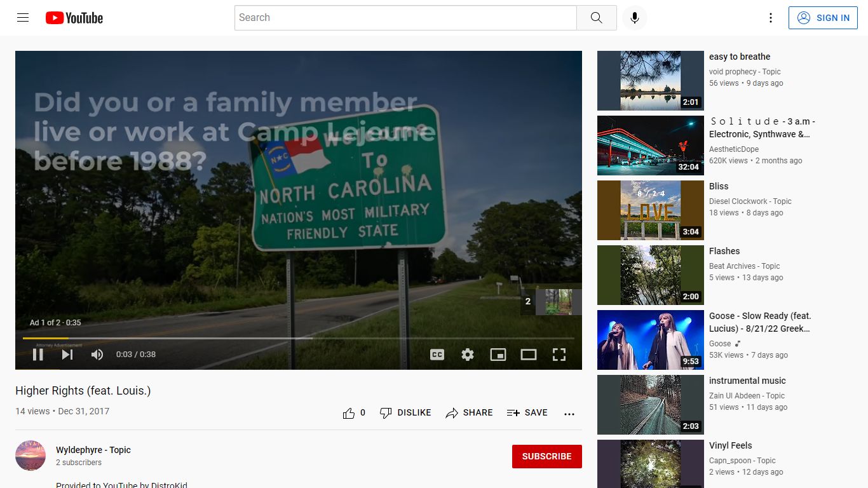
Task: Click 'Diesel Clockwork - Topic' channel name
Action: click(750, 201)
